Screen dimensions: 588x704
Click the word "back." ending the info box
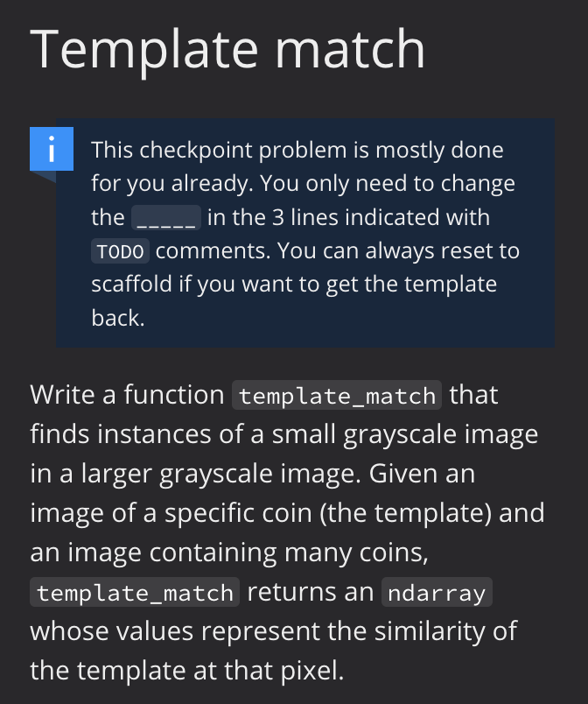click(118, 318)
